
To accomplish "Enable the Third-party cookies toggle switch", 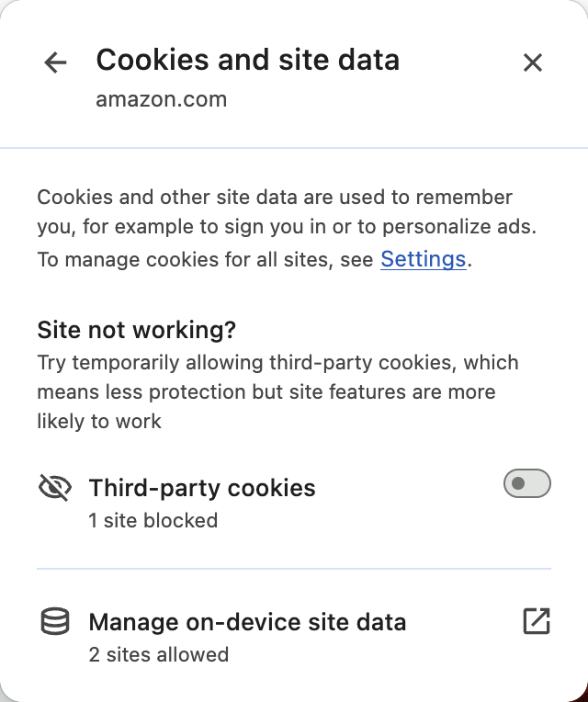I will click(x=526, y=483).
